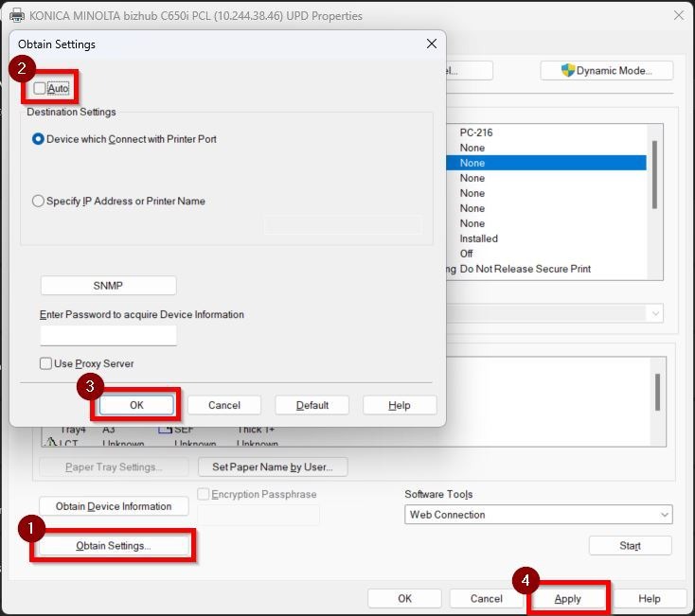Viewport: 695px width, 616px height.
Task: Click the password field for Device Information
Action: point(108,336)
